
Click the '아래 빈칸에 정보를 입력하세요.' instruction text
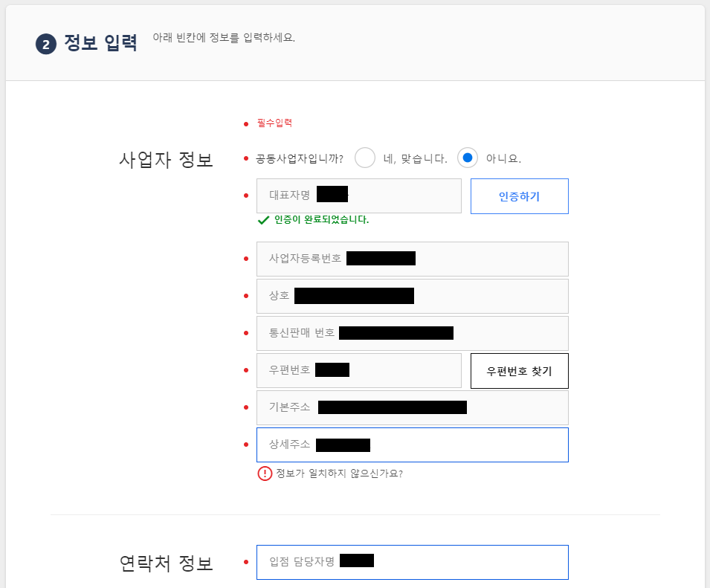tap(224, 38)
